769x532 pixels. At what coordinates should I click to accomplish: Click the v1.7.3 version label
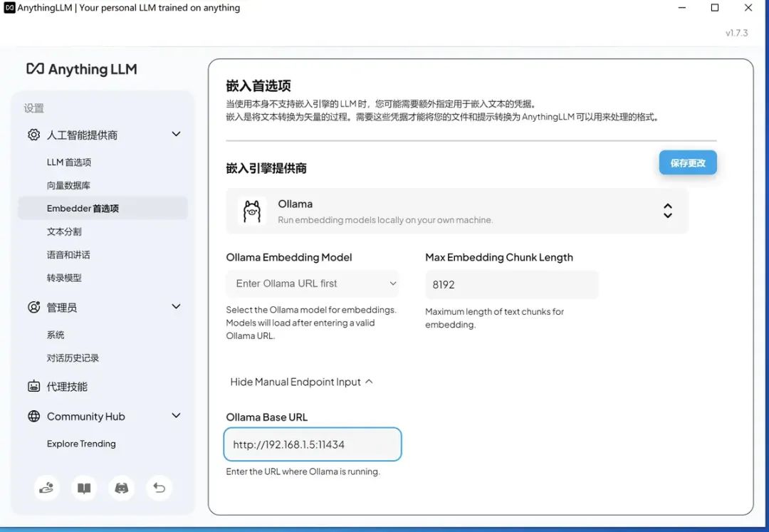[737, 33]
